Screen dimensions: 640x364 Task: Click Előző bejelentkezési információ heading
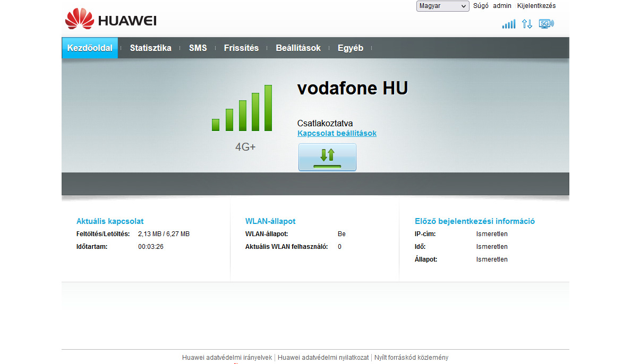click(x=475, y=221)
